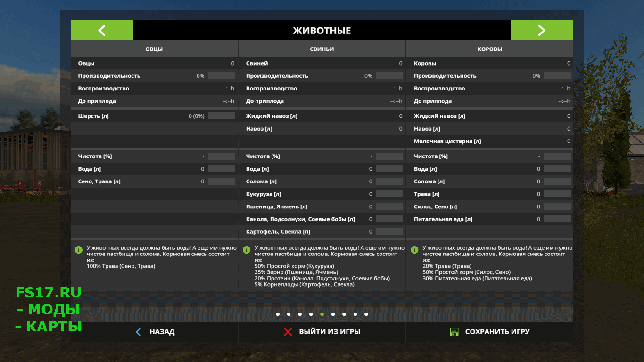Click cows Солома [л] row label

coord(429,181)
